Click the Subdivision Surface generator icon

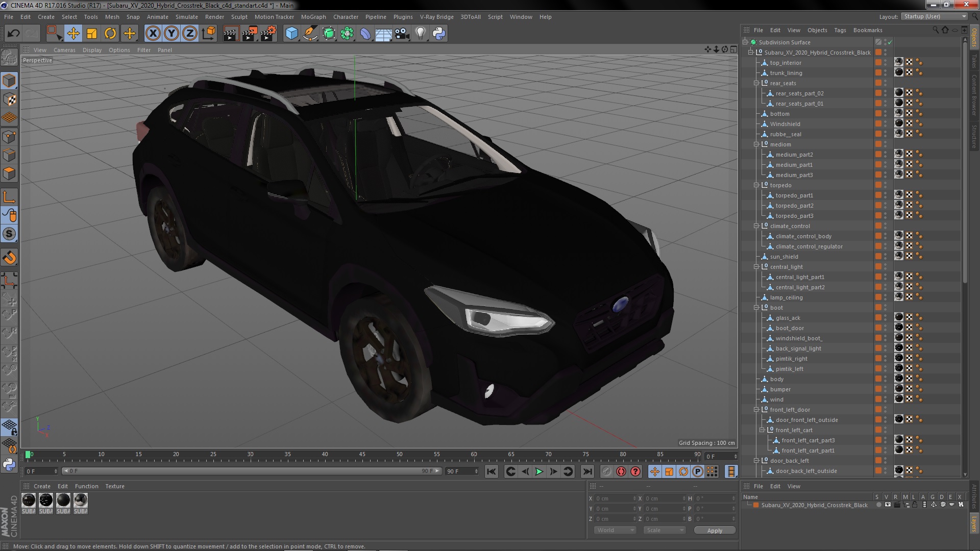(x=329, y=34)
